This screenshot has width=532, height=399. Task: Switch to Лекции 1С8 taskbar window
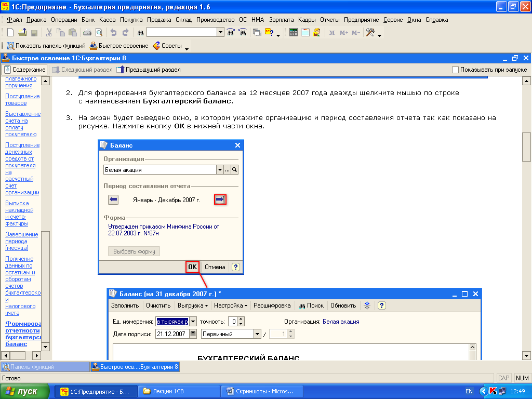pos(179,391)
